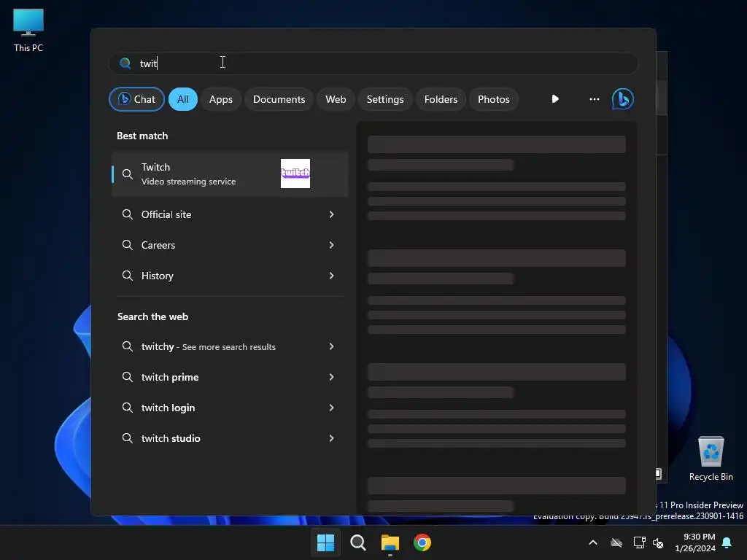Expand the Official site chevron

pyautogui.click(x=332, y=214)
